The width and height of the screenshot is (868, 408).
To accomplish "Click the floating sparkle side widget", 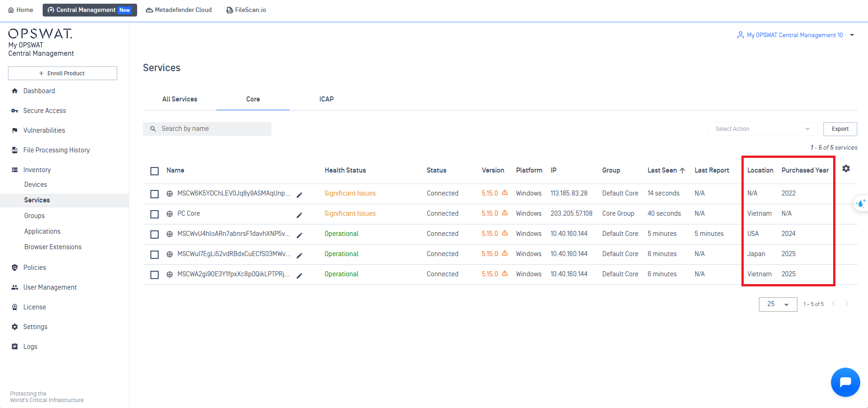I will click(x=861, y=203).
